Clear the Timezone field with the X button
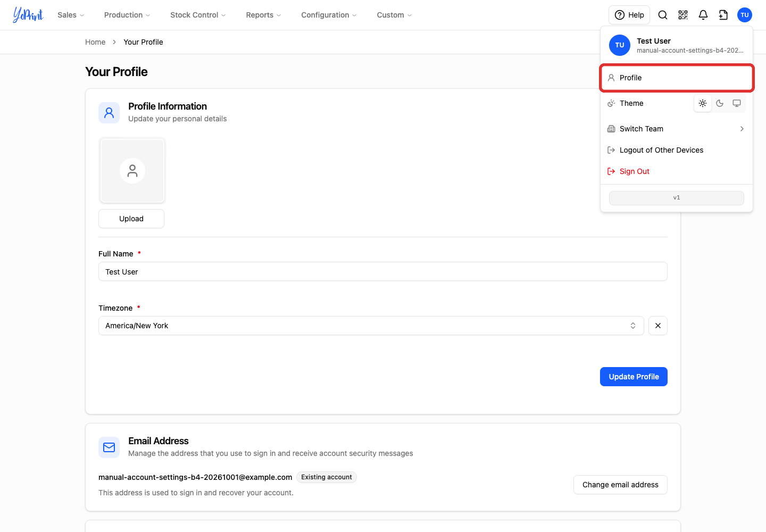 [x=658, y=326]
